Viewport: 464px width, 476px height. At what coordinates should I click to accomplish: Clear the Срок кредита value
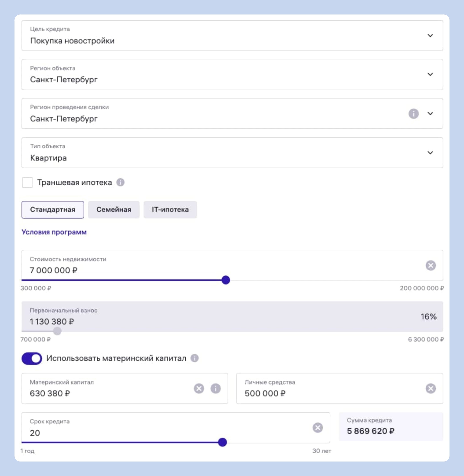318,428
